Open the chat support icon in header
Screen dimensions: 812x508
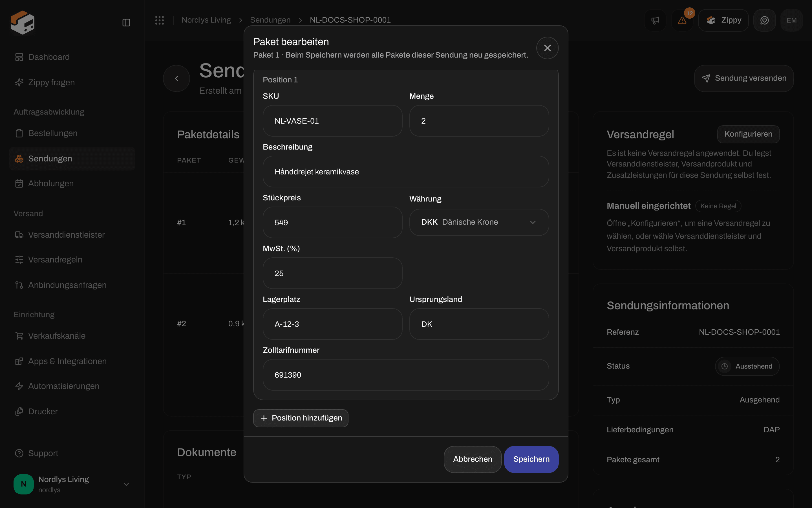(764, 20)
